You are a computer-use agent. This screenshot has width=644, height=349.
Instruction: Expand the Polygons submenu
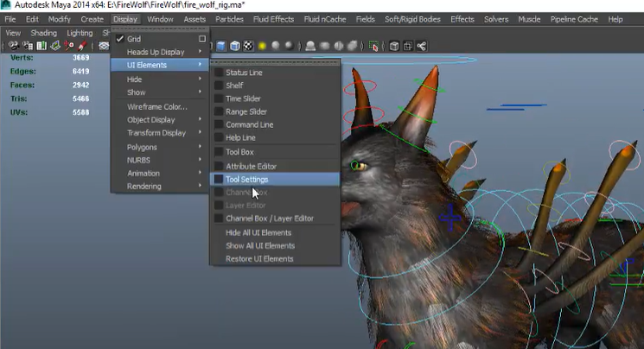click(x=160, y=147)
